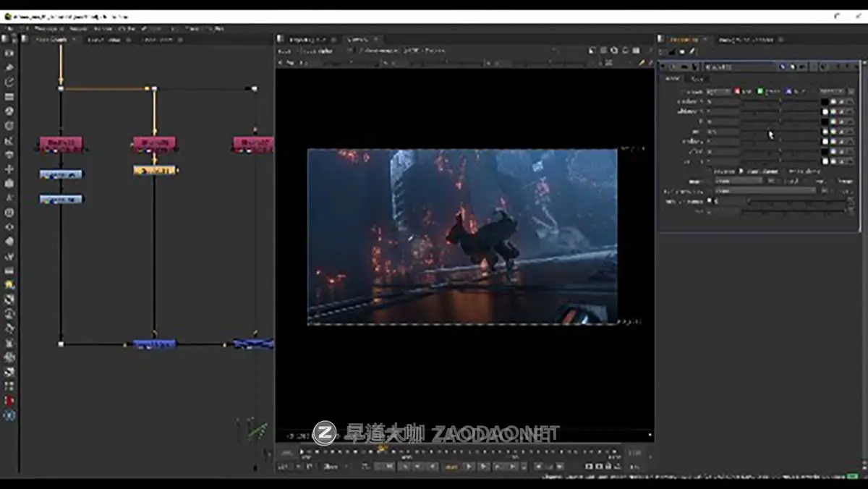
Task: Open the channels rgb dropdown
Action: (x=719, y=92)
